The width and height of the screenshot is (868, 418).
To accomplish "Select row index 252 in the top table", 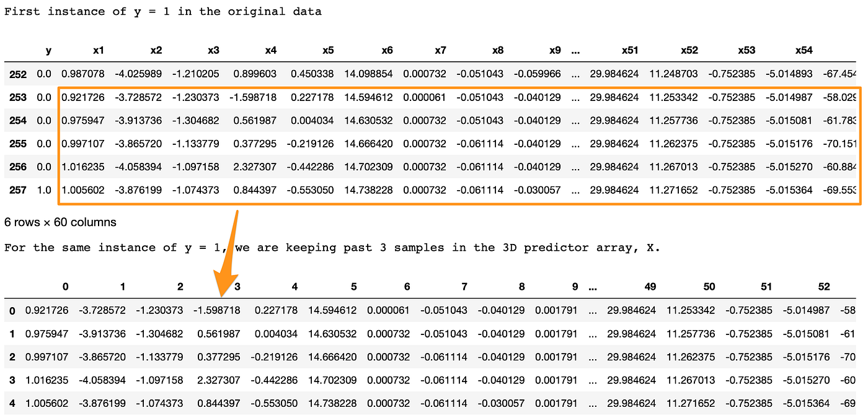I will click(x=17, y=74).
